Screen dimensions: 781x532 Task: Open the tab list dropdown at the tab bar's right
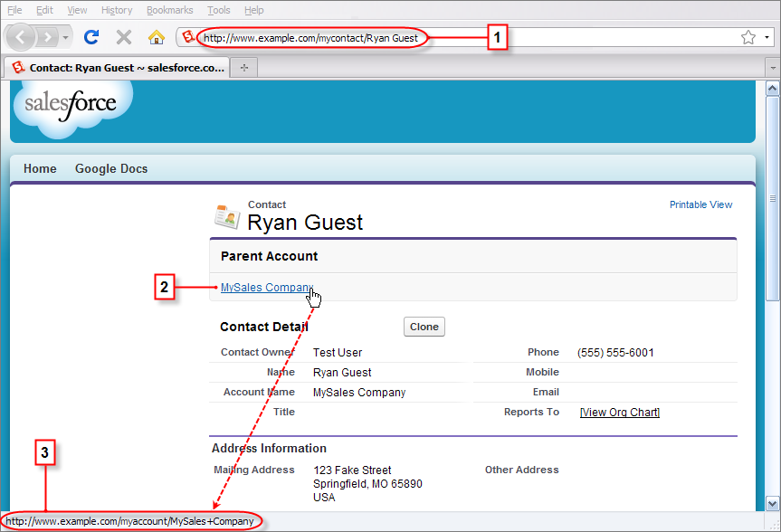(x=773, y=68)
